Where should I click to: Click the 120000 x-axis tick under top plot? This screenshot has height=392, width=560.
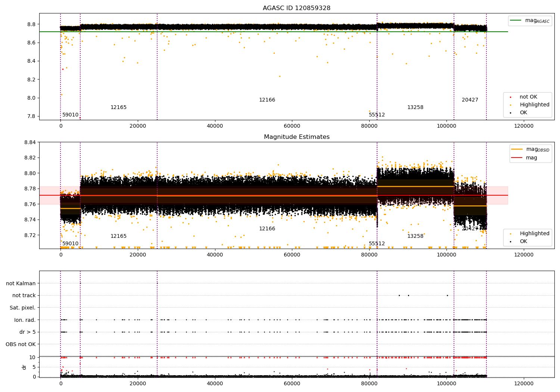coord(524,126)
